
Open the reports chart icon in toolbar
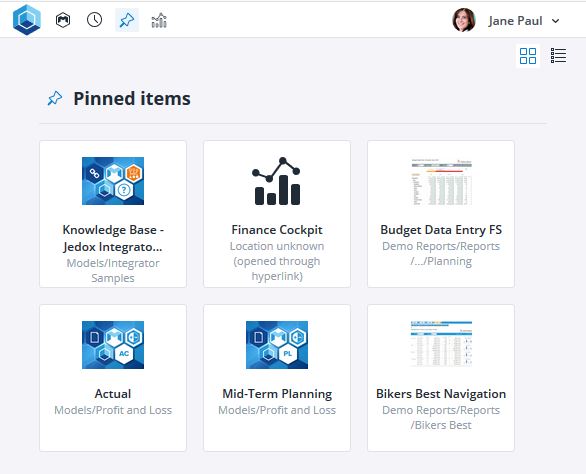tap(159, 20)
